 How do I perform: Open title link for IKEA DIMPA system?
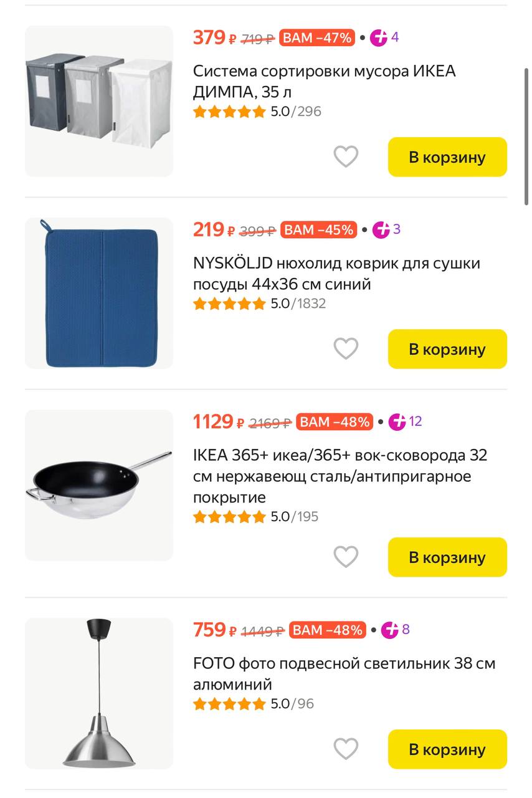324,81
